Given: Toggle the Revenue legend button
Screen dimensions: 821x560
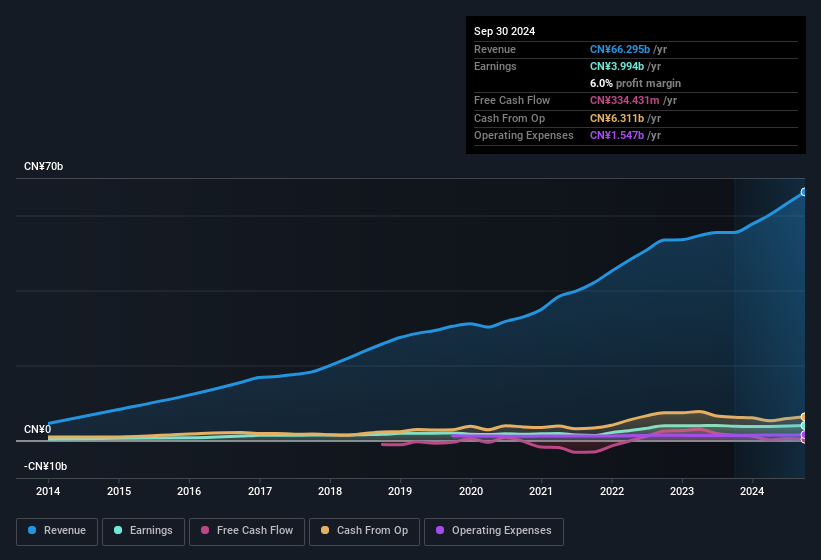Looking at the screenshot, I should pos(57,531).
